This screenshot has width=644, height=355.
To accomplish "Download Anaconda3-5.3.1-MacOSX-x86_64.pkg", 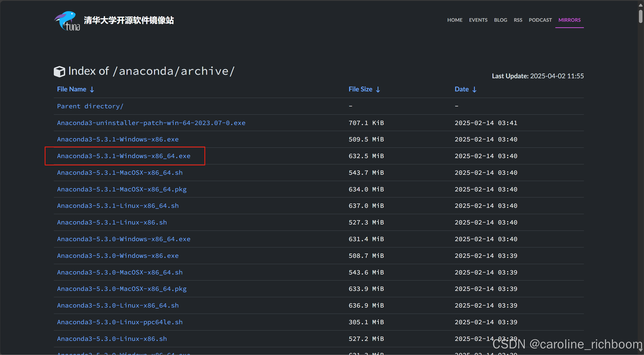I will [122, 189].
